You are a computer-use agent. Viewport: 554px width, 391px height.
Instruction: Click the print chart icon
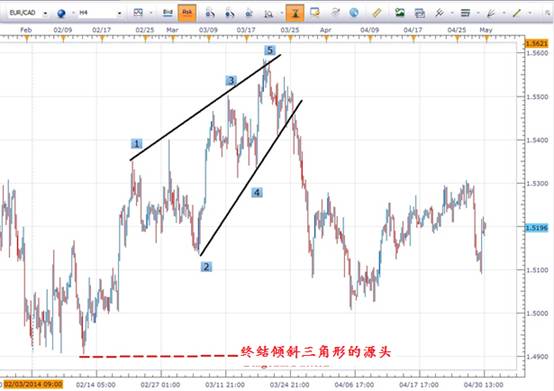[x=419, y=13]
